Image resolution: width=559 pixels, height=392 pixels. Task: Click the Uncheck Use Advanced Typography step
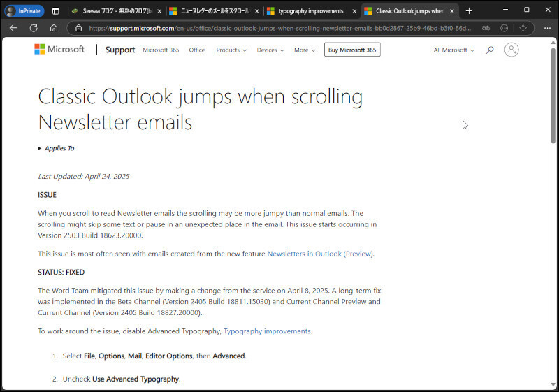[x=122, y=379]
